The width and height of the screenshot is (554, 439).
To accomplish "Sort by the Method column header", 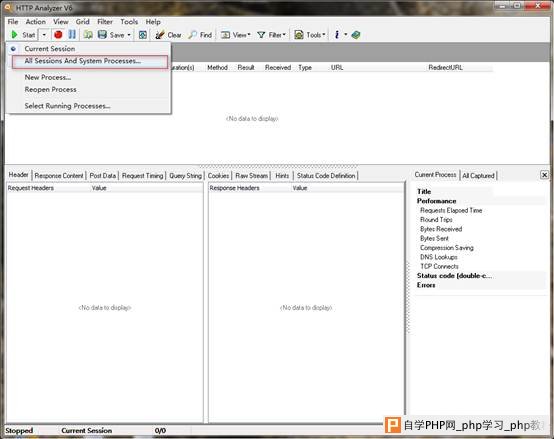I will tap(217, 67).
